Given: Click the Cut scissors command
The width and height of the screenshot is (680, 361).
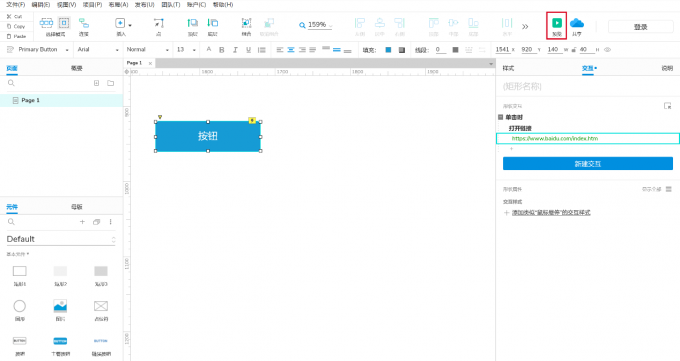Looking at the screenshot, I should 14,16.
